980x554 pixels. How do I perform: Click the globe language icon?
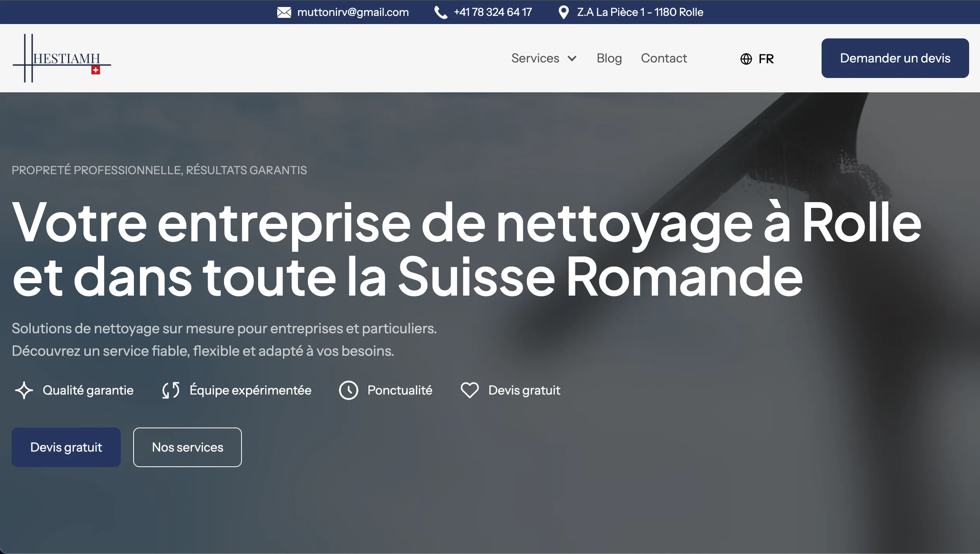746,59
